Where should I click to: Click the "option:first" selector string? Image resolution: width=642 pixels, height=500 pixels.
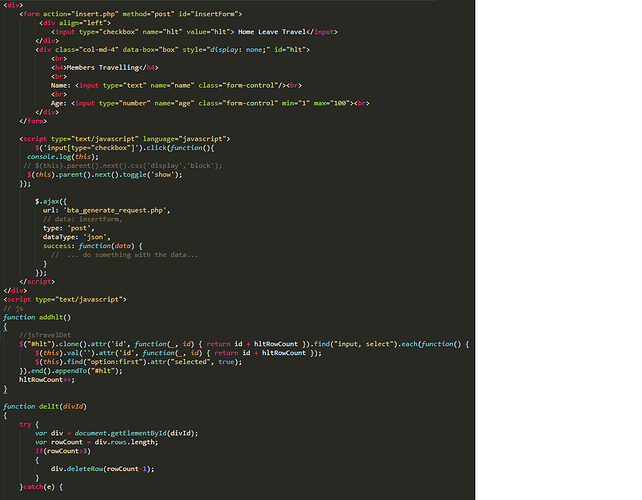coord(116,362)
